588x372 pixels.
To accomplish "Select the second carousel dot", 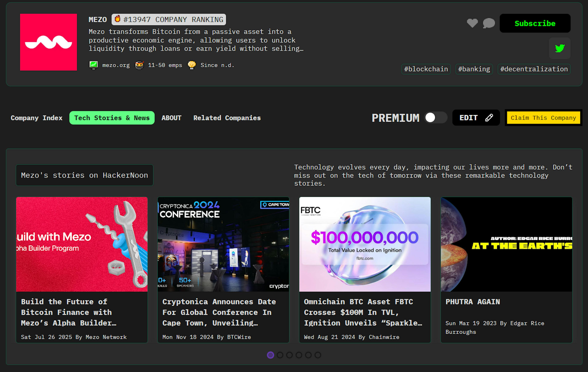I will tap(280, 355).
